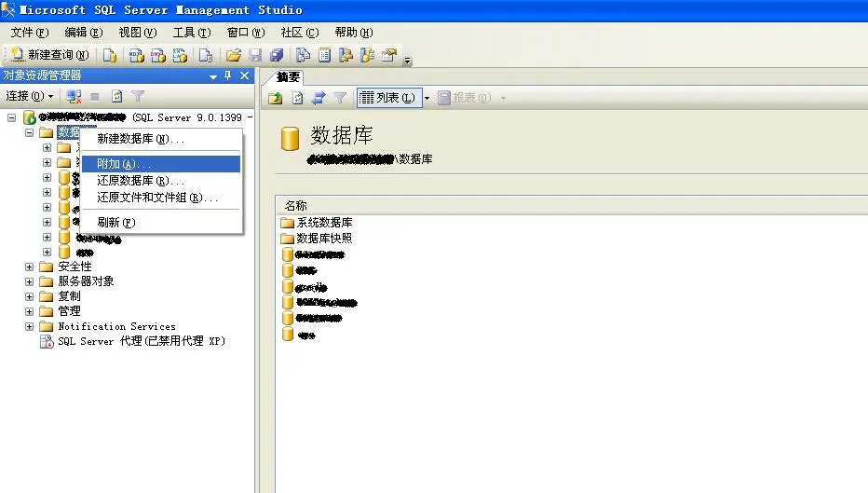Click the filter funnel in 摘要 toolbar
868x493 pixels.
coord(340,98)
